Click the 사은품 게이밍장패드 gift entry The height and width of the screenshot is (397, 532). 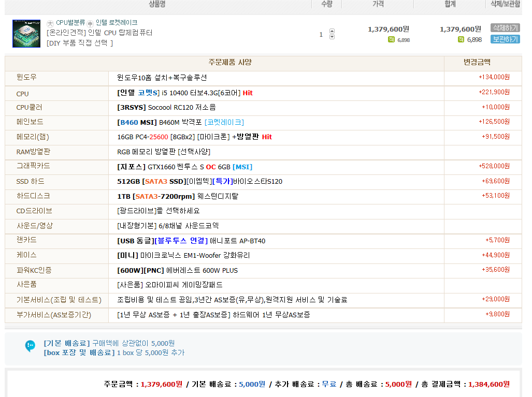pos(170,285)
